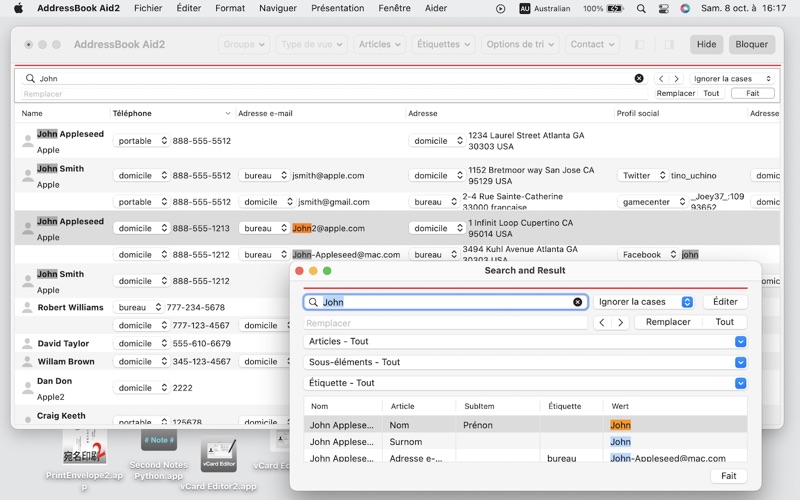Click the first John Appleseed contact avatar
800x500 pixels.
point(28,141)
